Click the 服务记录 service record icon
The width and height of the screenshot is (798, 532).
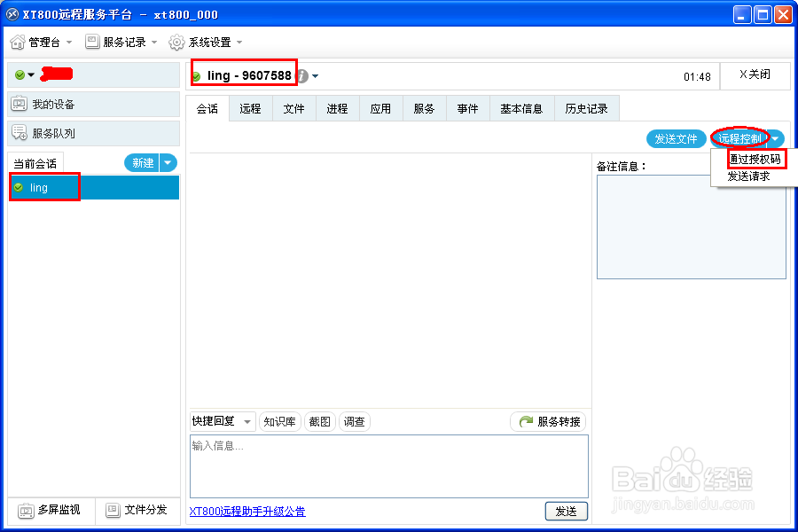click(91, 42)
